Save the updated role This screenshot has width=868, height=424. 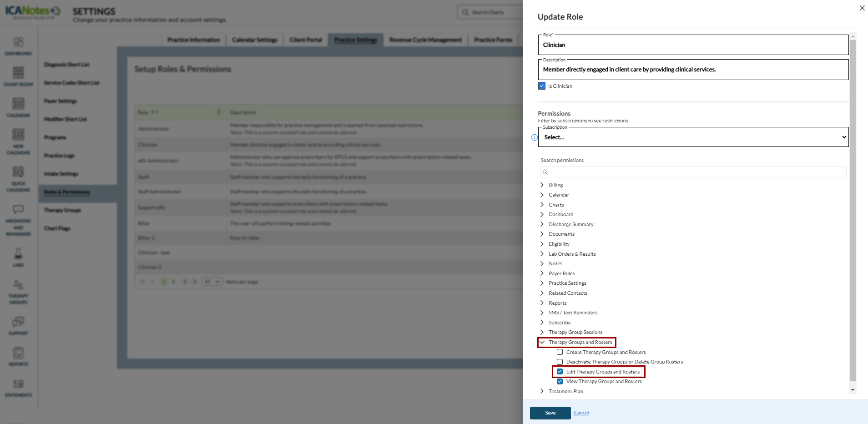point(550,413)
